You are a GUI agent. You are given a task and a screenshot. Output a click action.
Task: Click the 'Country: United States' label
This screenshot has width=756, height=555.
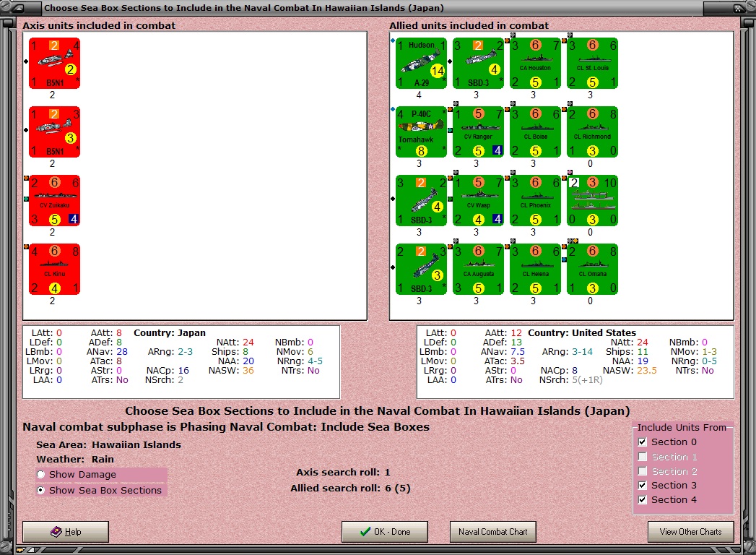point(582,333)
